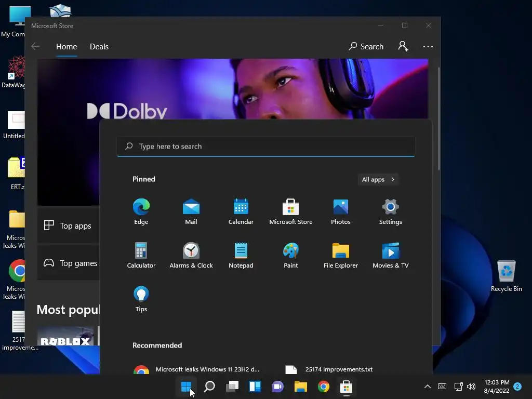Open Top apps in Store
Viewport: 532px width, 399px height.
coord(68,225)
